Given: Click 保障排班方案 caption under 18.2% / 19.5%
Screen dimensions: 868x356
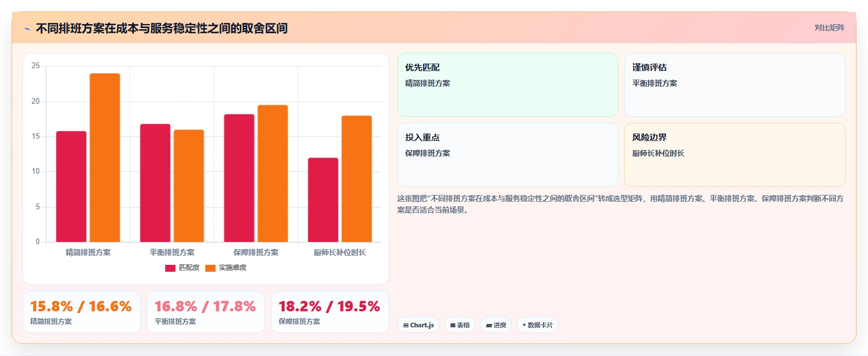Looking at the screenshot, I should point(299,322).
